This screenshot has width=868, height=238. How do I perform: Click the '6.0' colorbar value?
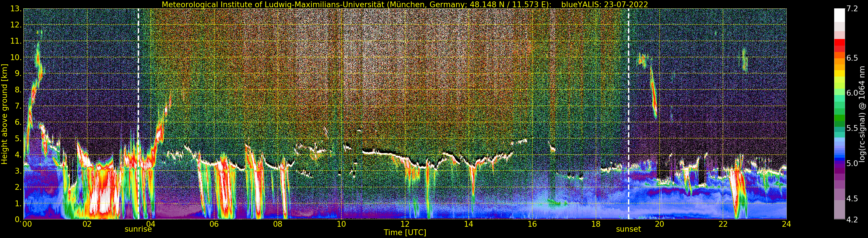click(852, 93)
